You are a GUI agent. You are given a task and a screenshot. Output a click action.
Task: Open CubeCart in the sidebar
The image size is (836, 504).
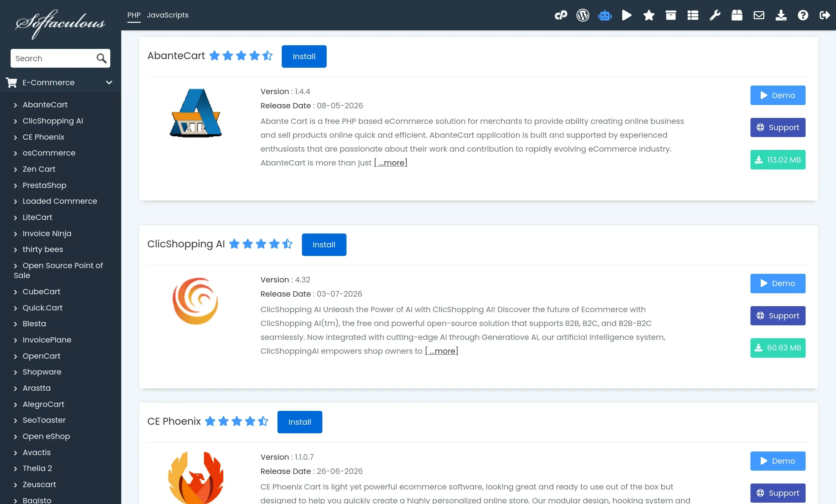point(41,291)
